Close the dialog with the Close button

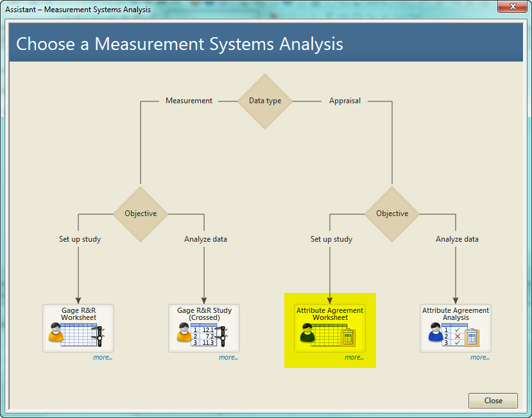[493, 401]
